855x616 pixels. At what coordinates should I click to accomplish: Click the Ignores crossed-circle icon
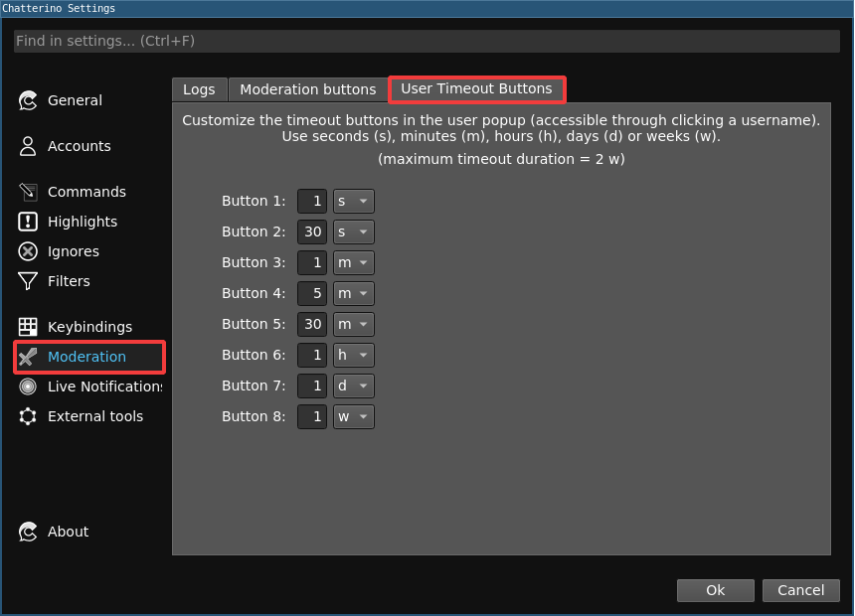[x=28, y=251]
